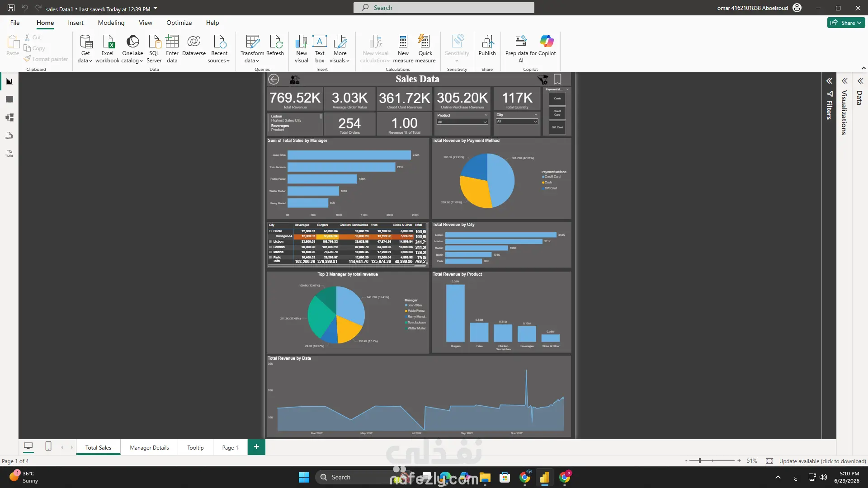868x488 pixels.
Task: Click the zoom out minus button
Action: point(686,461)
